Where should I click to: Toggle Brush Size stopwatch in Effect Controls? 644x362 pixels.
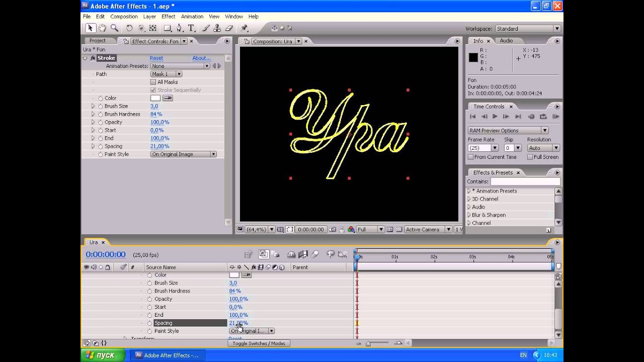[100, 106]
